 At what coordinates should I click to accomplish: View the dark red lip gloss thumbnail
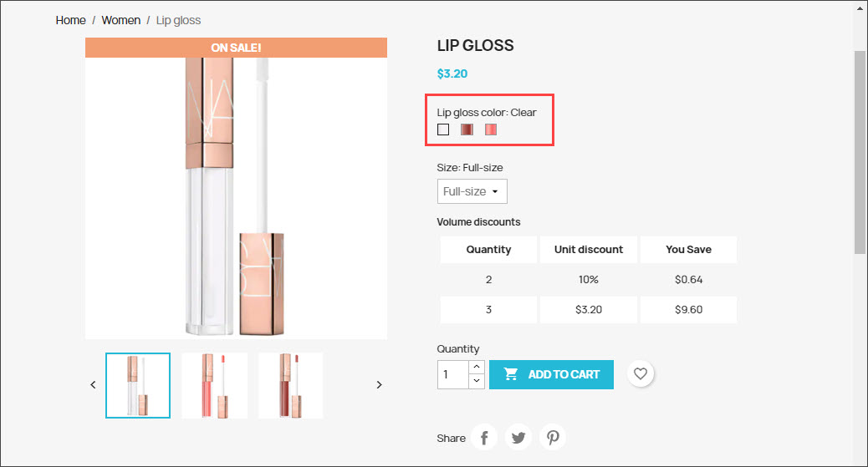point(290,385)
